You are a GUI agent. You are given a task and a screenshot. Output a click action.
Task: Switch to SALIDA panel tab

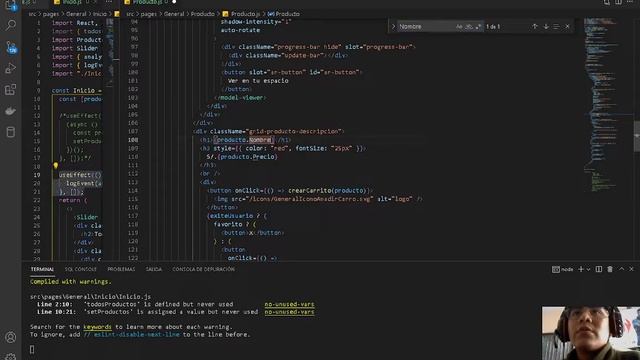(153, 269)
